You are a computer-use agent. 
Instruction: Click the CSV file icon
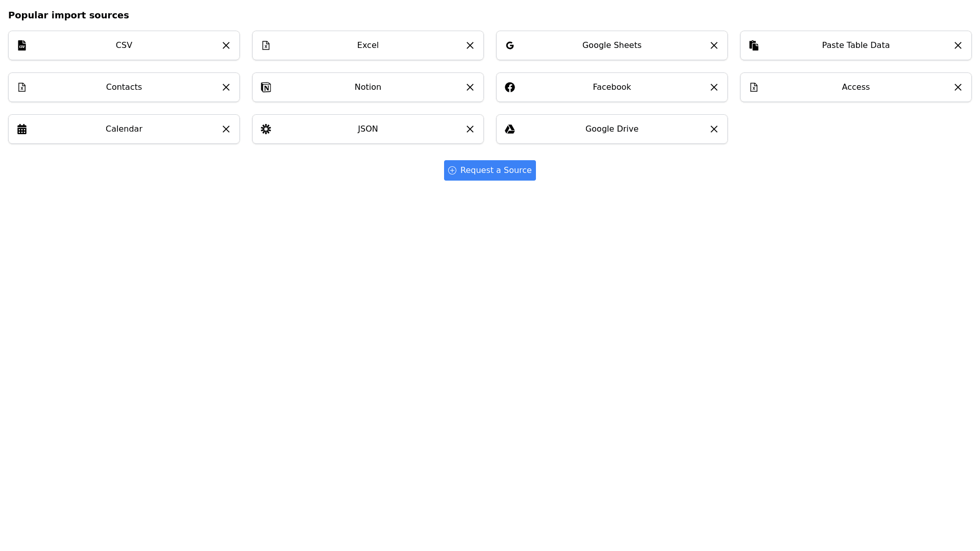click(x=22, y=45)
